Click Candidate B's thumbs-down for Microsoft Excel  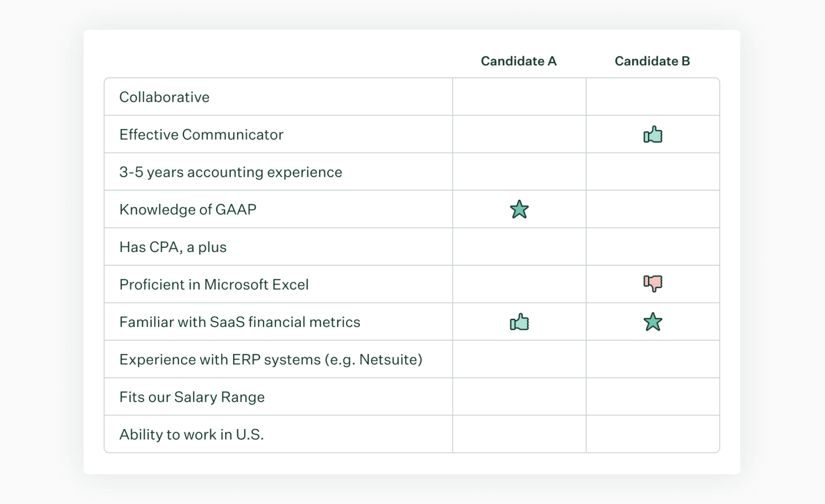coord(653,283)
